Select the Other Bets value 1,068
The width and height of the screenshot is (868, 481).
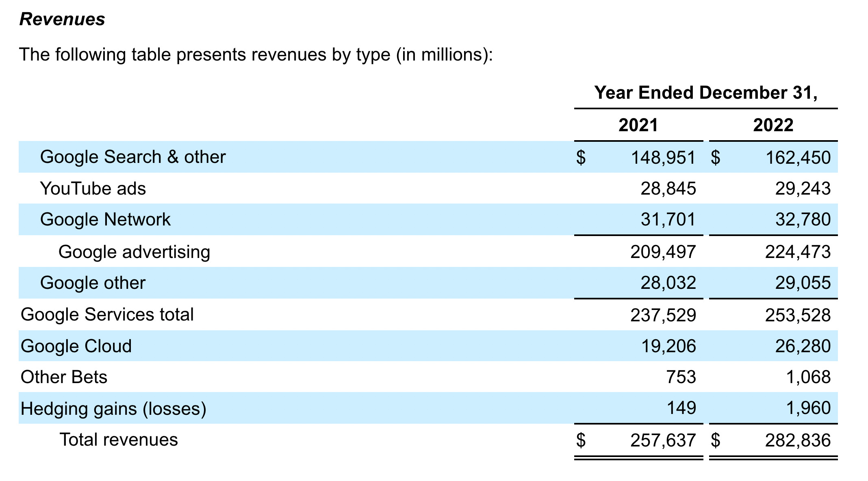[x=809, y=377]
